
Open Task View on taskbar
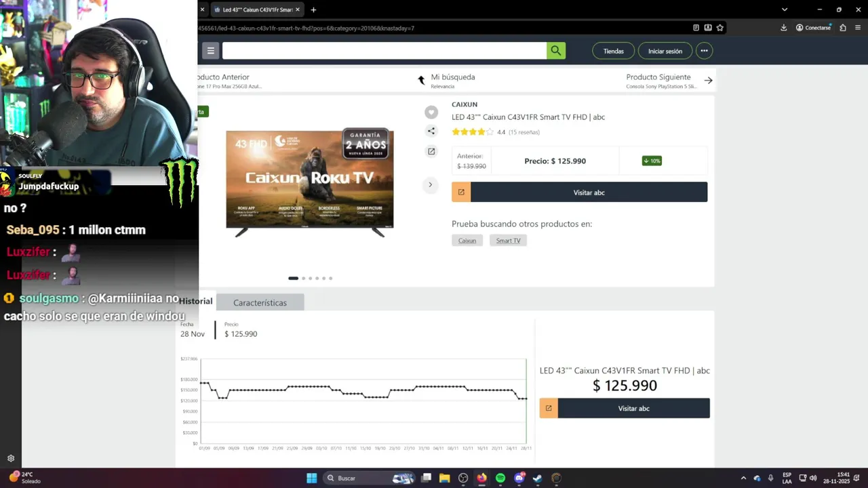point(426,478)
